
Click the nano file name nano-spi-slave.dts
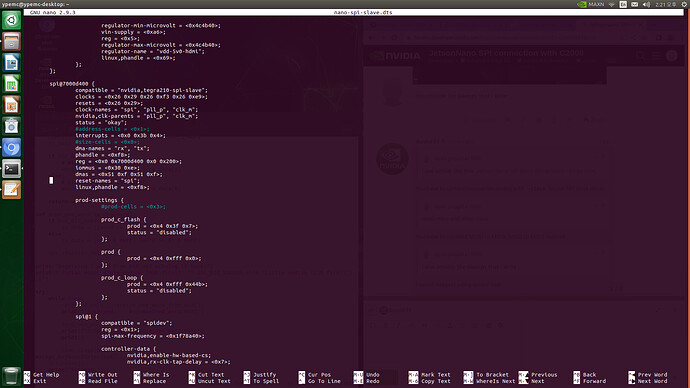tap(363, 12)
